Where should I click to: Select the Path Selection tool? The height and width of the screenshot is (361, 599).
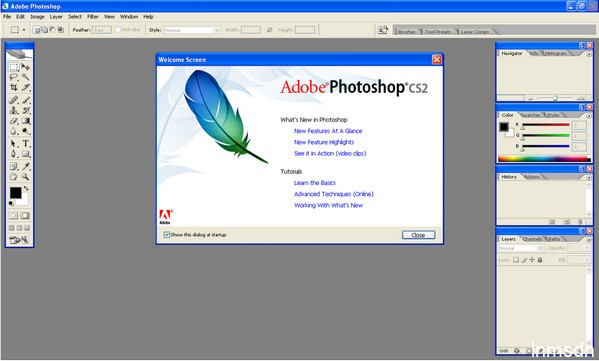(14, 144)
